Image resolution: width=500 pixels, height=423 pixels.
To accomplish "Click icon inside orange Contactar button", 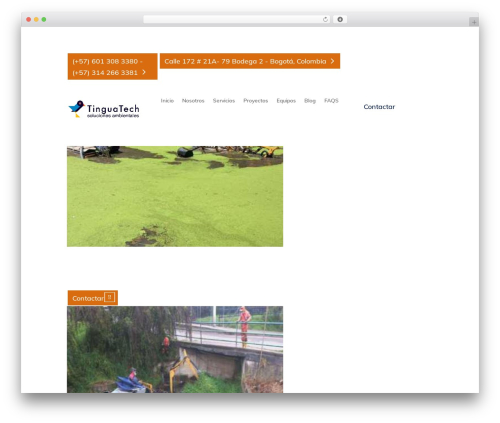I will 109,297.
